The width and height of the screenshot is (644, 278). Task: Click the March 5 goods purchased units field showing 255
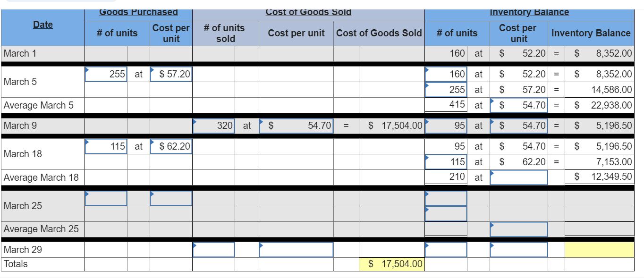coord(106,74)
